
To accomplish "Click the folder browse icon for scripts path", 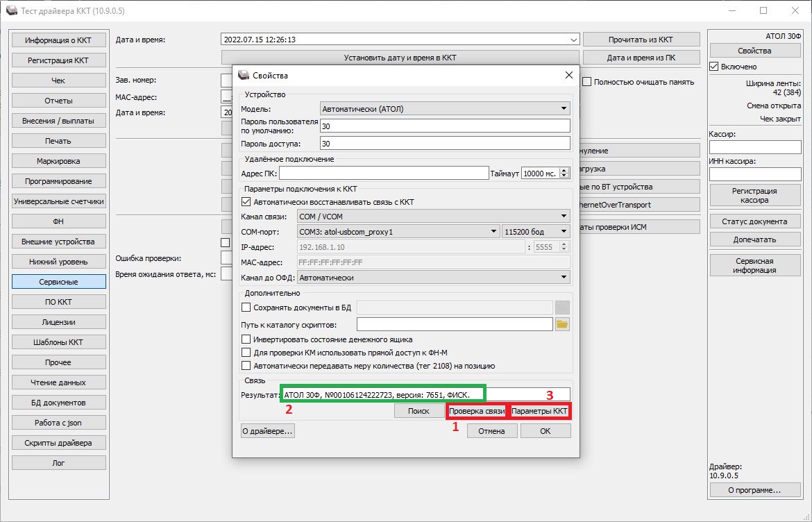I will pos(562,324).
